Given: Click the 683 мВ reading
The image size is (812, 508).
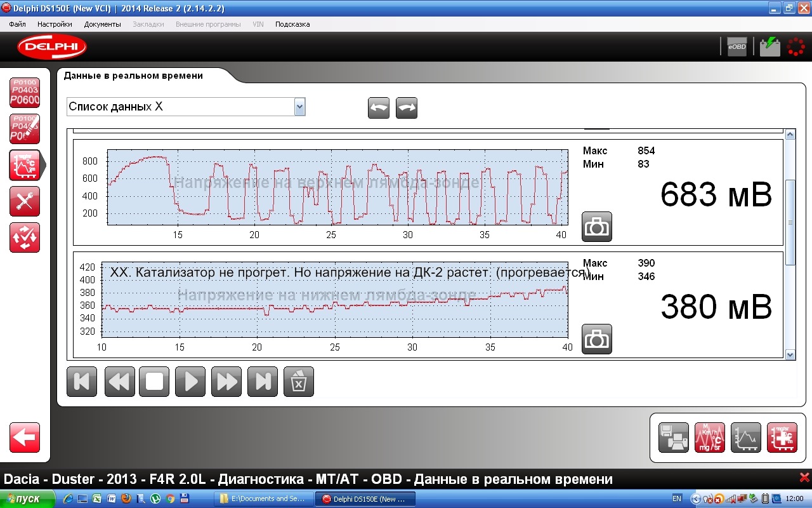Looking at the screenshot, I should (x=716, y=195).
